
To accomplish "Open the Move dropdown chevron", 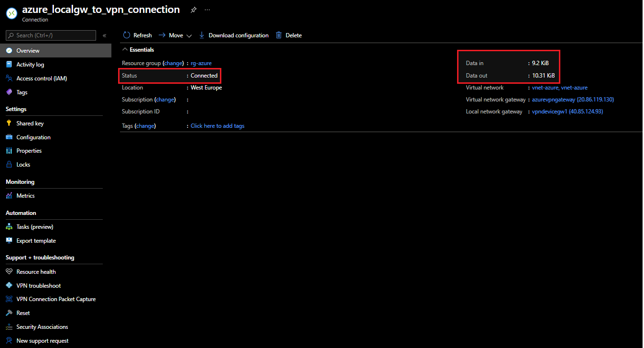I will pos(189,36).
